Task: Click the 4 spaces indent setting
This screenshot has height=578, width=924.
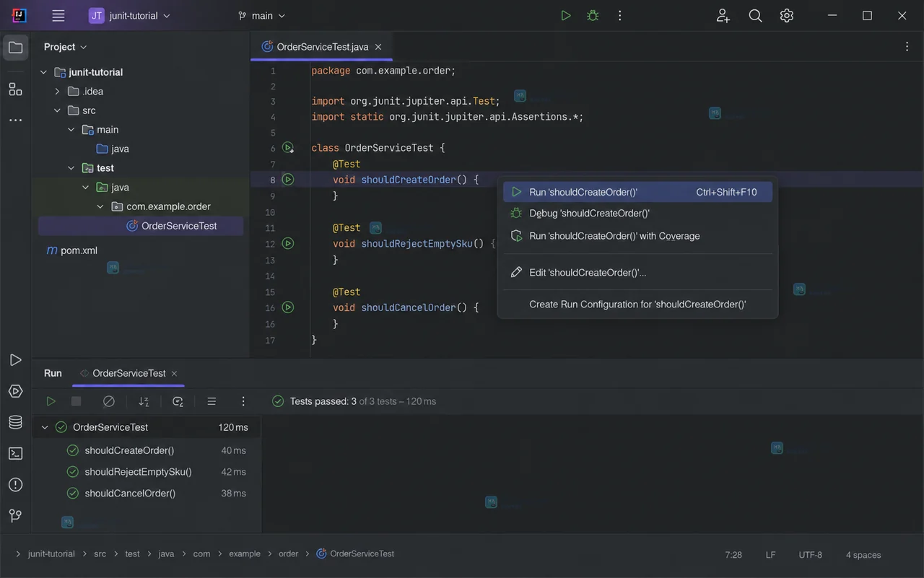Action: pyautogui.click(x=863, y=555)
